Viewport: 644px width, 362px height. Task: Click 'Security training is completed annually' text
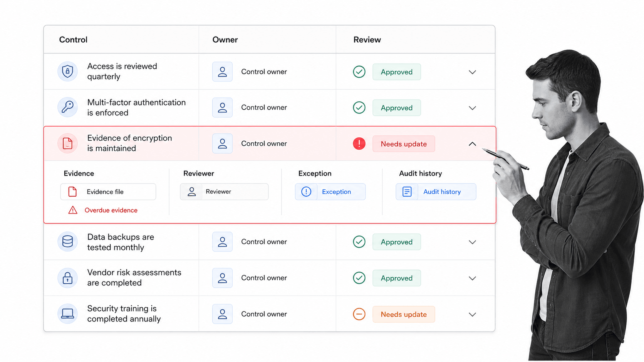(124, 314)
